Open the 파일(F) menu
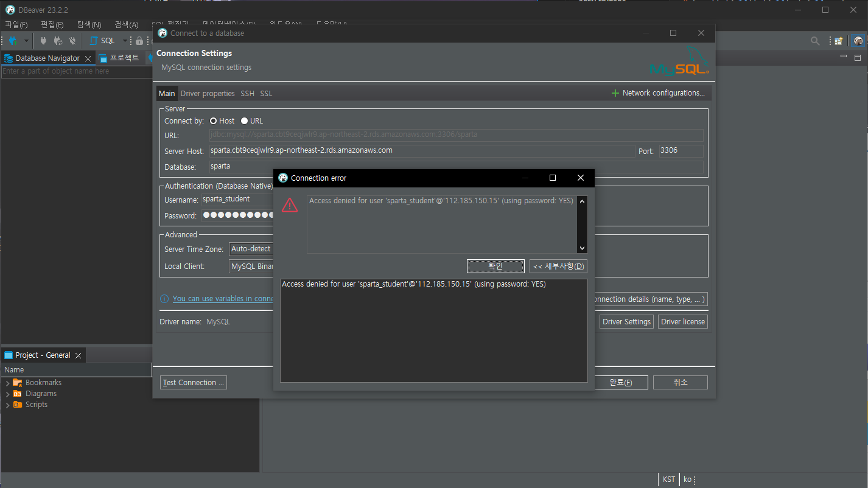This screenshot has height=488, width=868. click(16, 24)
